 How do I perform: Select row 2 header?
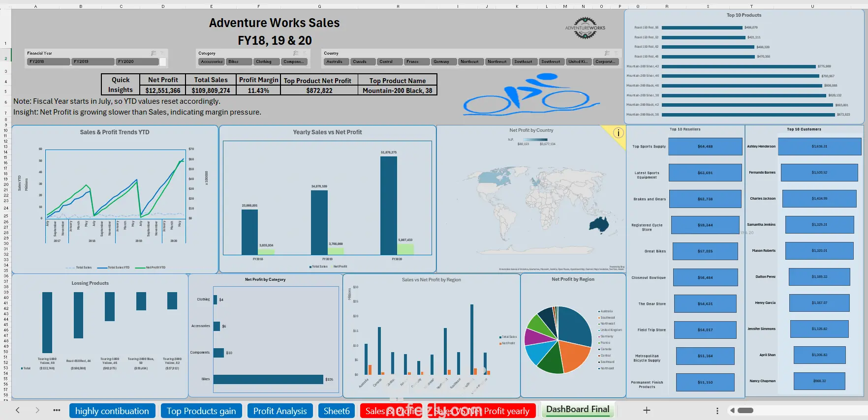click(x=5, y=59)
